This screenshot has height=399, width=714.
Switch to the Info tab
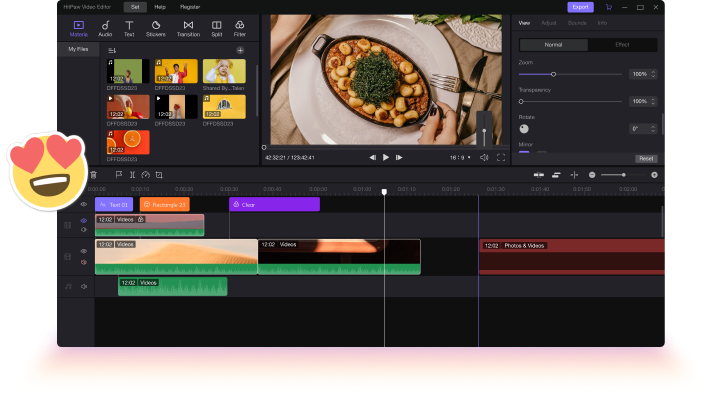point(602,23)
